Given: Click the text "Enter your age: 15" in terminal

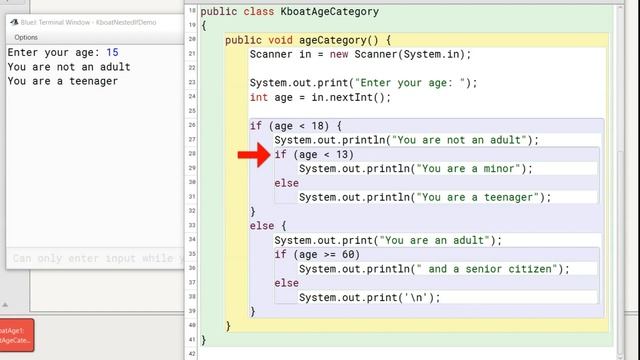Looking at the screenshot, I should [63, 53].
